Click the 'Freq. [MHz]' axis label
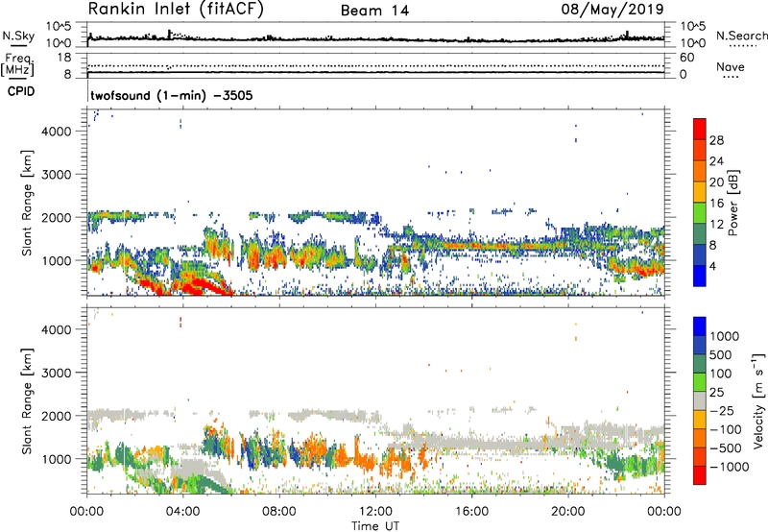This screenshot has width=768, height=532. [17, 64]
